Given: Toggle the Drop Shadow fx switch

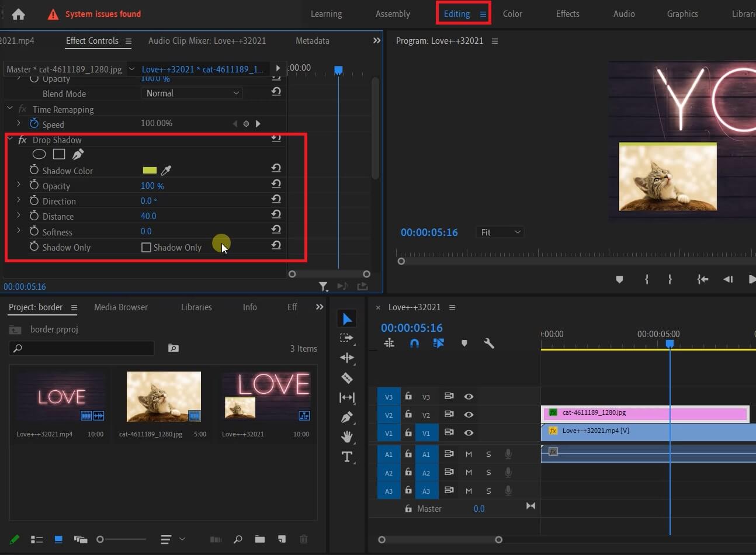Looking at the screenshot, I should tap(22, 140).
